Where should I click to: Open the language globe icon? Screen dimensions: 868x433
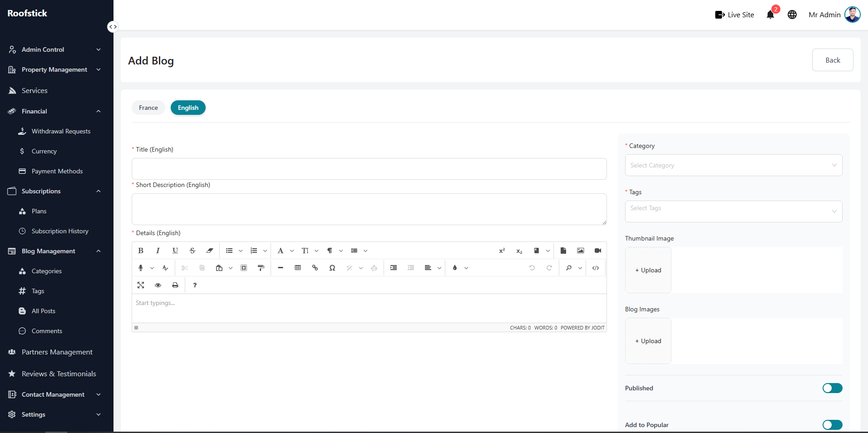[x=792, y=15]
